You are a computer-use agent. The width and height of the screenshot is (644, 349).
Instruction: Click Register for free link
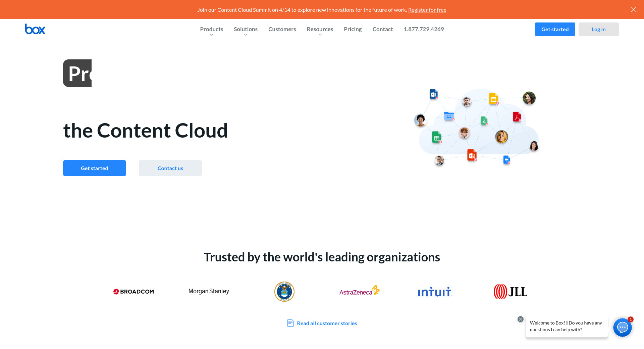tap(427, 10)
